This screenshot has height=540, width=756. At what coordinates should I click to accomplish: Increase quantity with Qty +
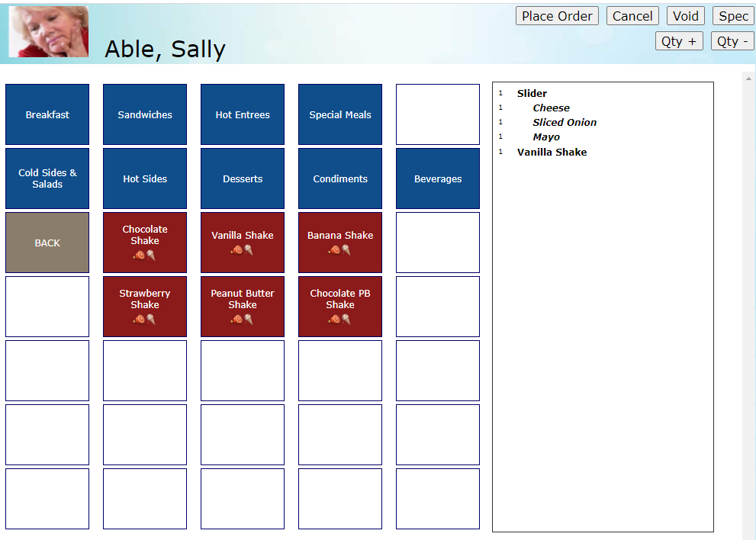tap(679, 41)
